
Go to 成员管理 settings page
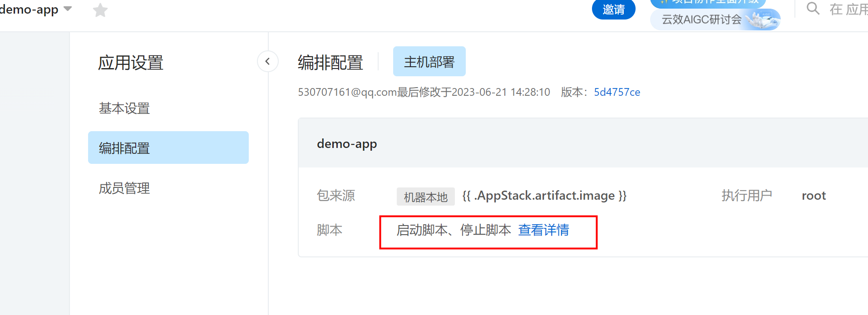coord(124,188)
